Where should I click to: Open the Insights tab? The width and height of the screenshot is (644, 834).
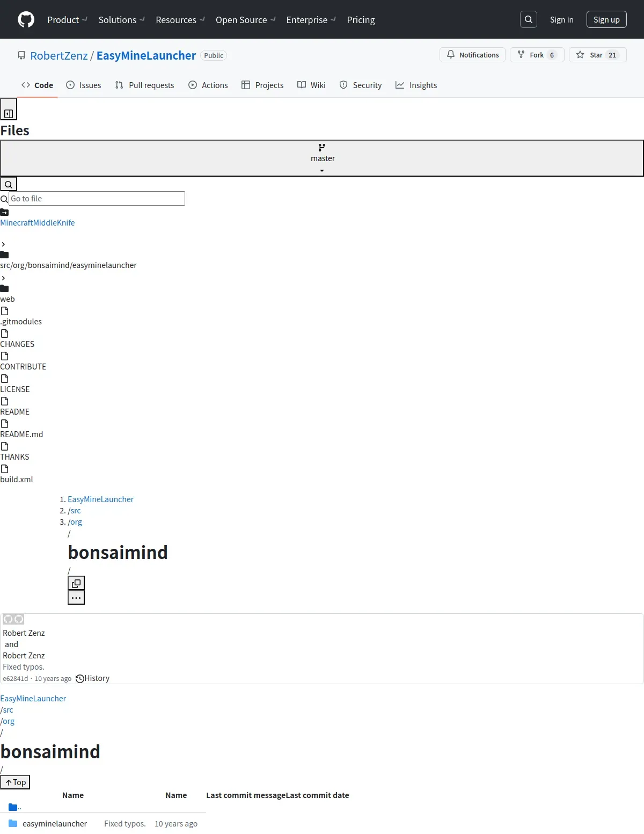tap(416, 85)
